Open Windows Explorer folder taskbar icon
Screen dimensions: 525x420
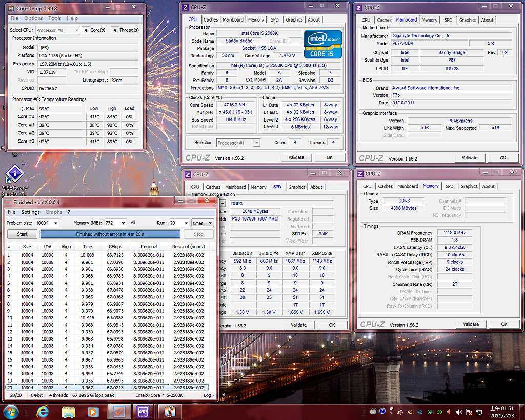68,412
